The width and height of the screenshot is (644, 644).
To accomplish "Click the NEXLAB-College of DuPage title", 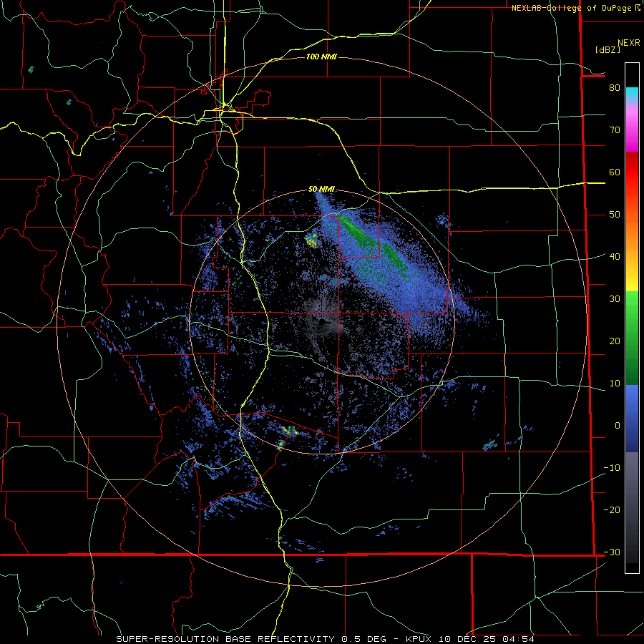I will pos(575,8).
